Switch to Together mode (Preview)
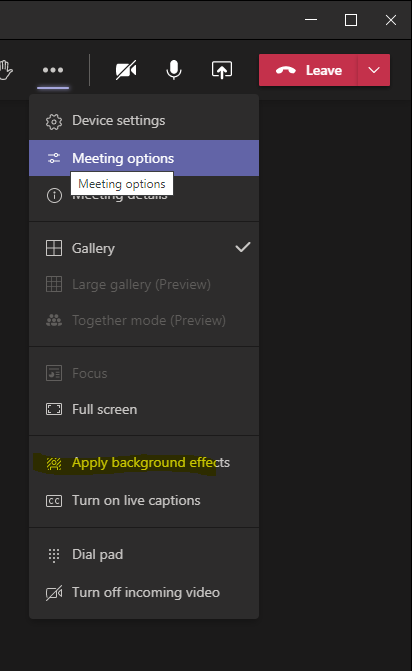Screen dimensions: 412x671 pyautogui.click(x=144, y=320)
